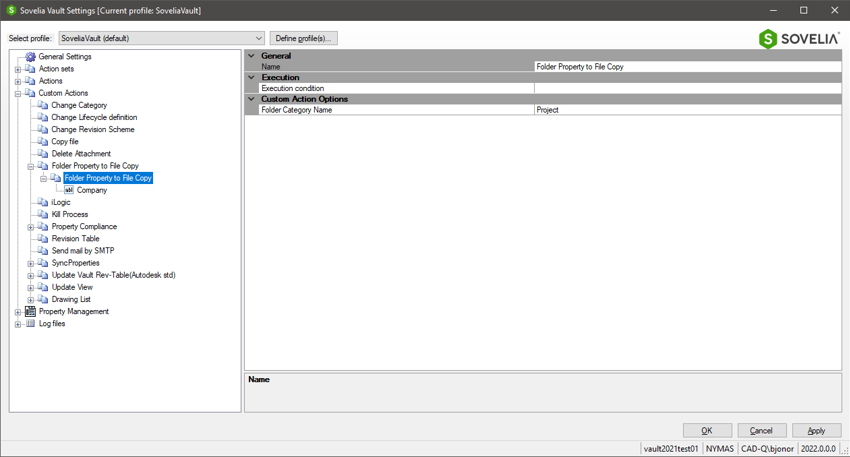The image size is (850, 457).
Task: Collapse the Custom Action Options section
Action: coord(252,99)
